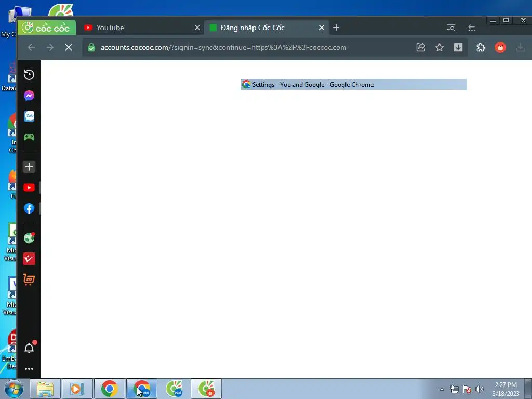Viewport: 532px width, 399px height.
Task: Open the football sidebar icon
Action: [x=29, y=238]
